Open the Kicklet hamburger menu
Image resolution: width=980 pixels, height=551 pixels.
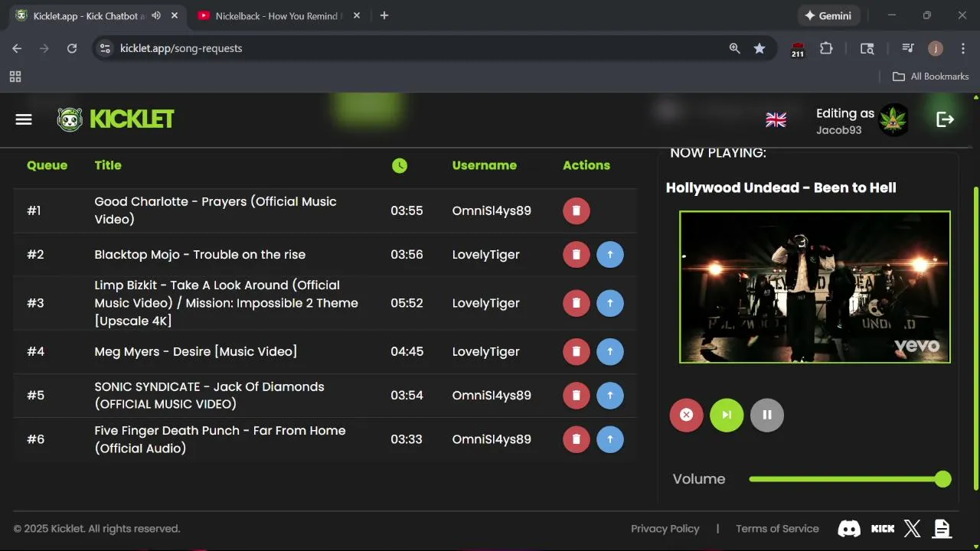coord(24,119)
